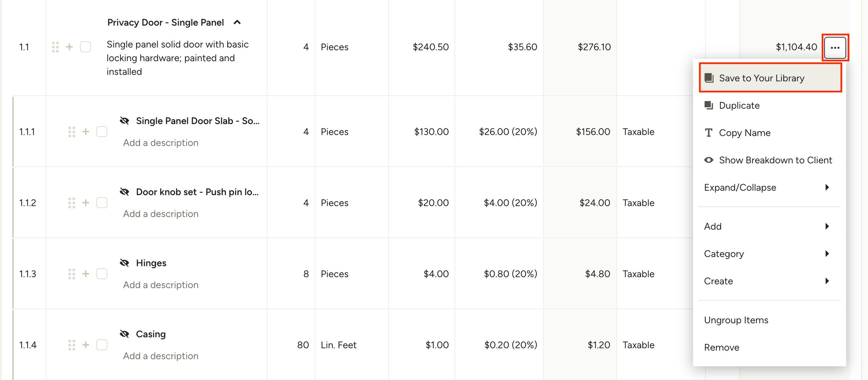Open the Category submenu arrow

click(827, 254)
